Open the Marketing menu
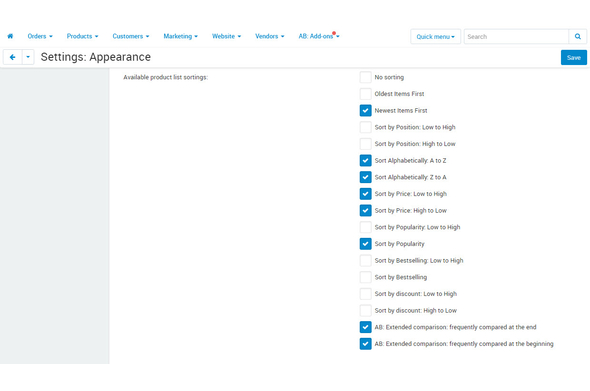This screenshot has height=391, width=590. [180, 36]
